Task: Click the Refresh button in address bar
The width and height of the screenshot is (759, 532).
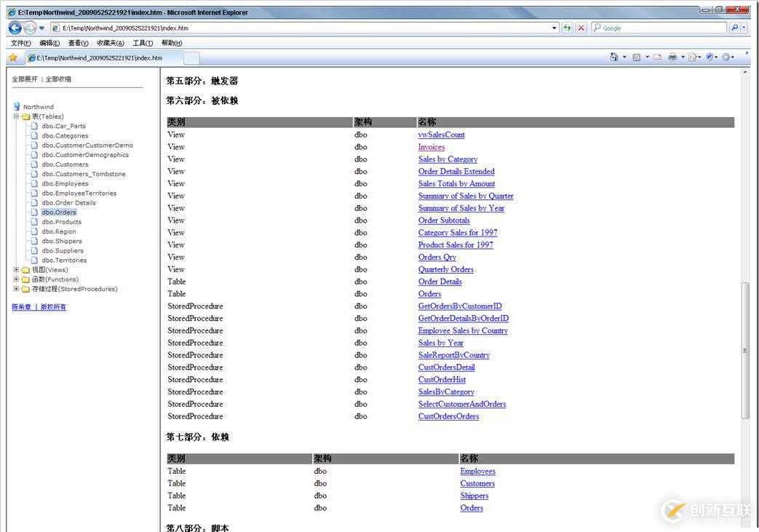Action: point(567,28)
